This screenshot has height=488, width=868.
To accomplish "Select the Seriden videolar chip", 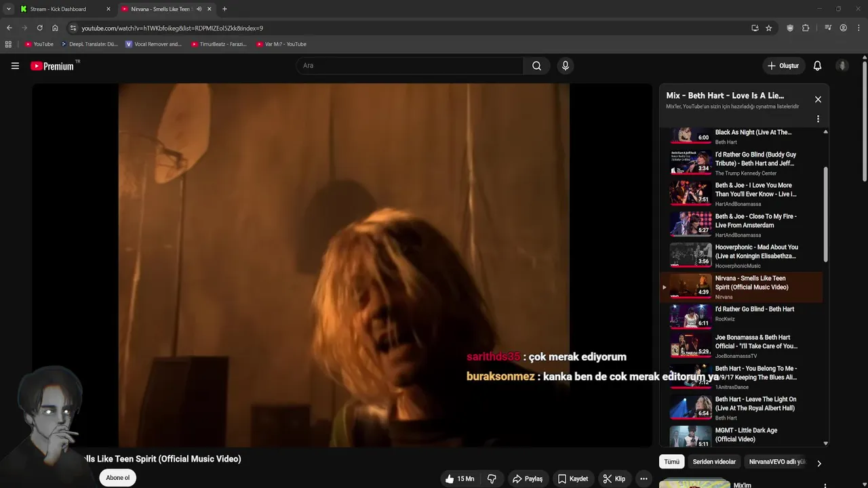I will click(714, 462).
